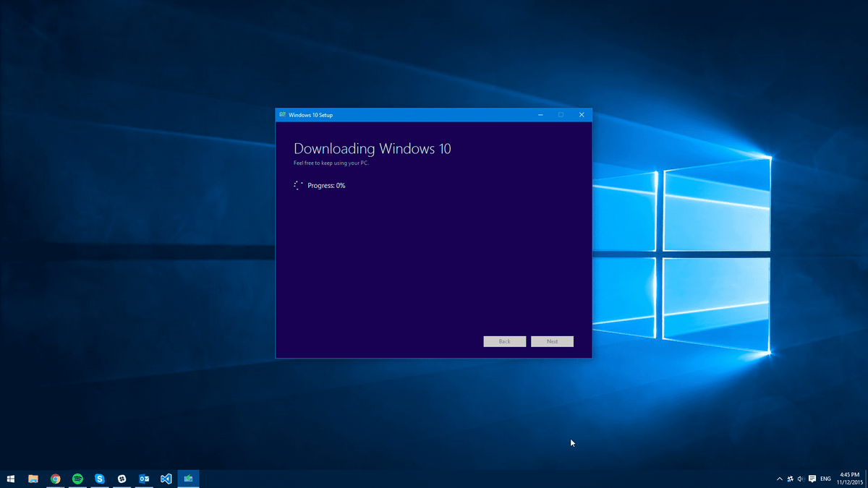Click the Windows 10 Setup title bar icon
Image resolution: width=868 pixels, height=488 pixels.
(x=281, y=114)
